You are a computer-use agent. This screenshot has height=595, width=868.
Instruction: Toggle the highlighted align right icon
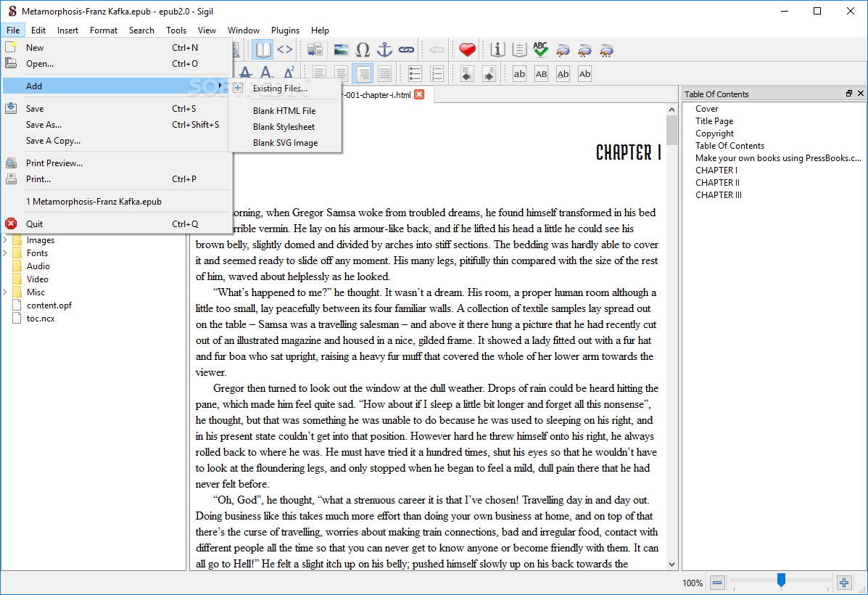point(363,73)
